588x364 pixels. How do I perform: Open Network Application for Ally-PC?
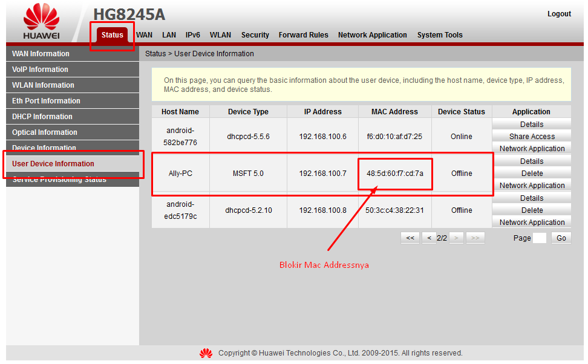tap(531, 185)
